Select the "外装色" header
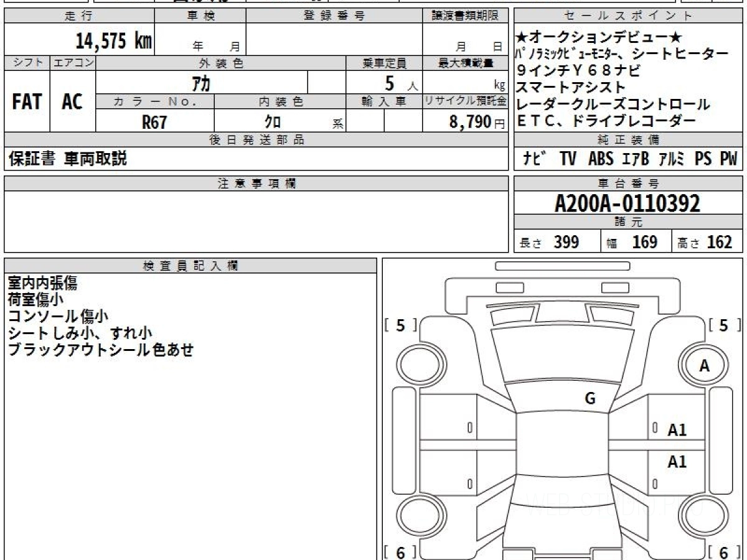The image size is (747, 560). (221, 63)
